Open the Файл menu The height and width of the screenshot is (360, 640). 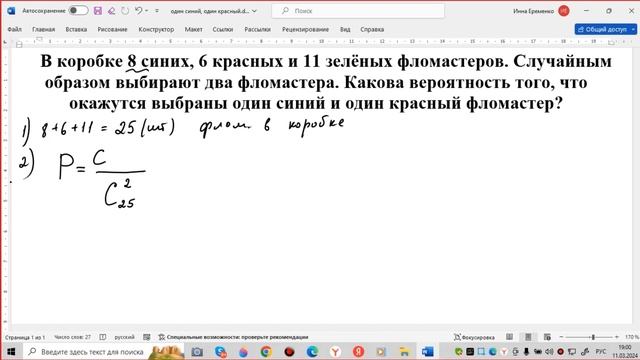[14, 29]
